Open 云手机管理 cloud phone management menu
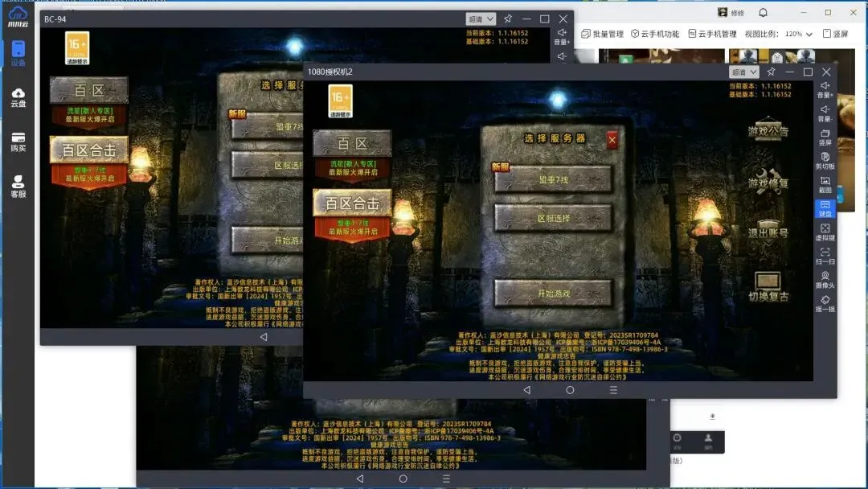Image resolution: width=868 pixels, height=489 pixels. coord(712,34)
